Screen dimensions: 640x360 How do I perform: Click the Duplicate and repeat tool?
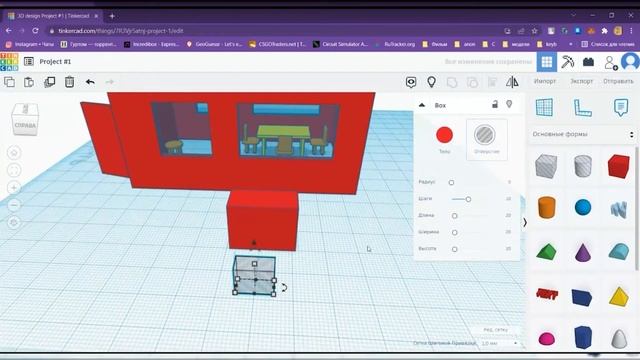49,82
